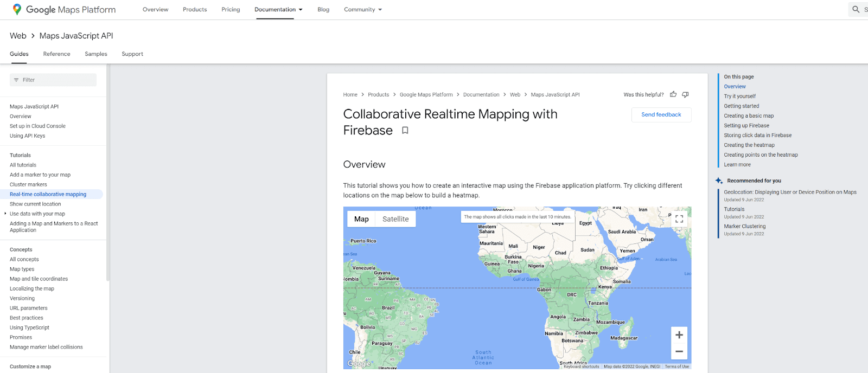Select Real-time collaborative mapping sidebar item
The height and width of the screenshot is (373, 868).
coord(52,194)
